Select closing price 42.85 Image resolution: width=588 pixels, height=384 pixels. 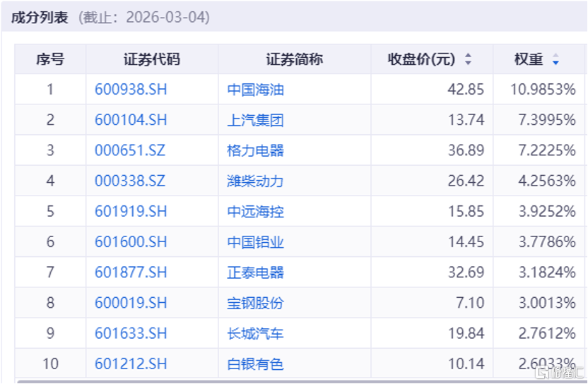tap(466, 90)
